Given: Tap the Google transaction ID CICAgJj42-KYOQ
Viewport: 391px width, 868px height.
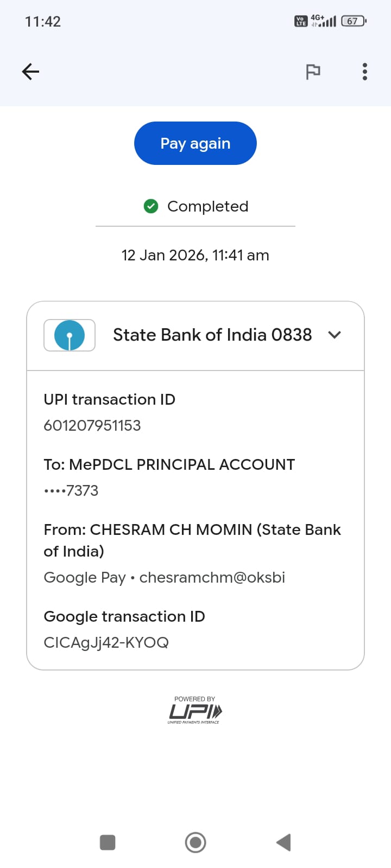Looking at the screenshot, I should 106,642.
